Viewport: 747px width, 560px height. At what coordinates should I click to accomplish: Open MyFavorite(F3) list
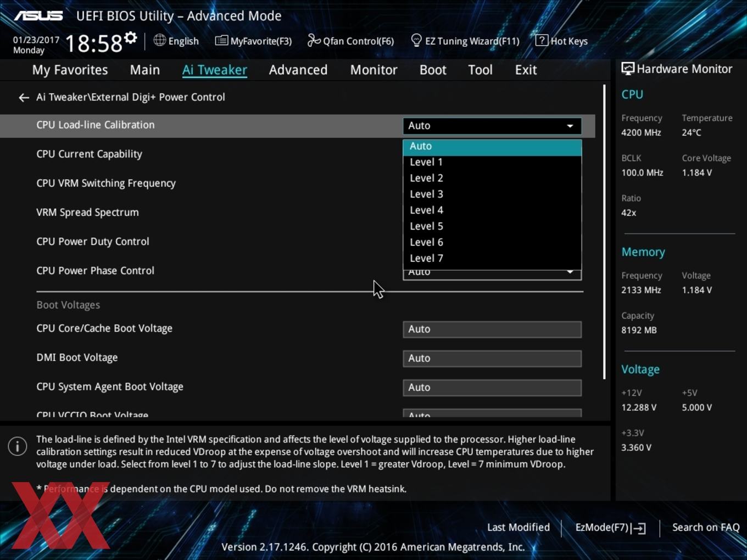253,41
